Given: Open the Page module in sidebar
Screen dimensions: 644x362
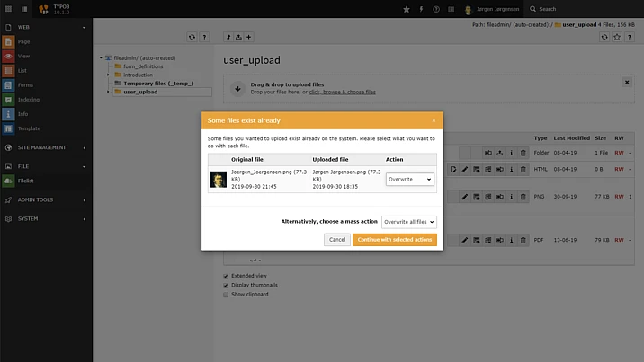Looking at the screenshot, I should pyautogui.click(x=23, y=41).
